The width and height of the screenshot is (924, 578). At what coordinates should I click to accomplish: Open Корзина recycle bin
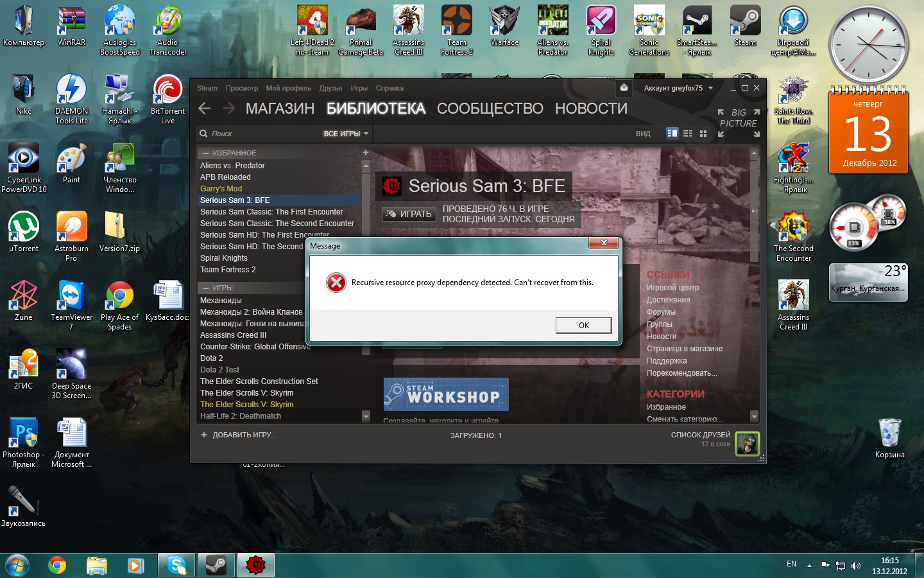pyautogui.click(x=889, y=437)
